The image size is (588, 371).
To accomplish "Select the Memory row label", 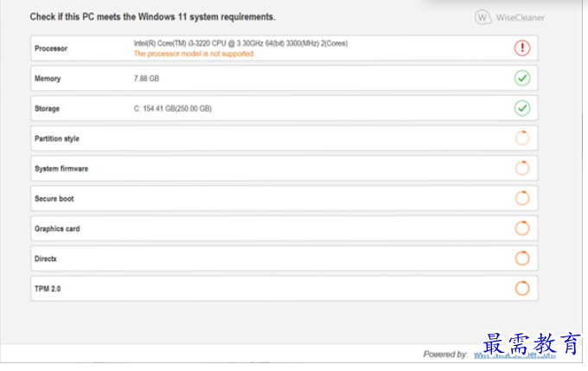I will coord(48,79).
